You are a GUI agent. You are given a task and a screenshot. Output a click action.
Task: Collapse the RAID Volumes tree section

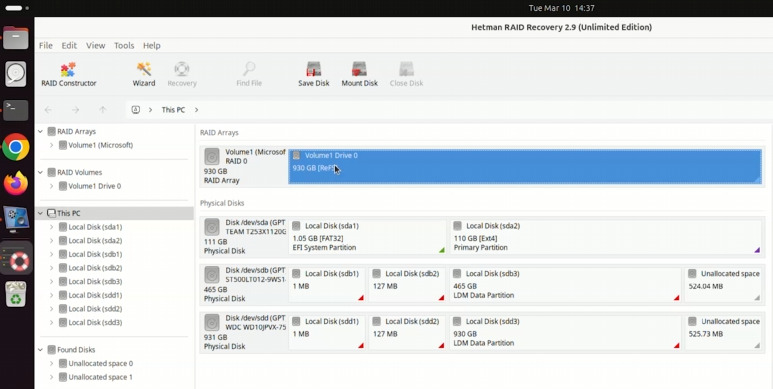tap(40, 173)
